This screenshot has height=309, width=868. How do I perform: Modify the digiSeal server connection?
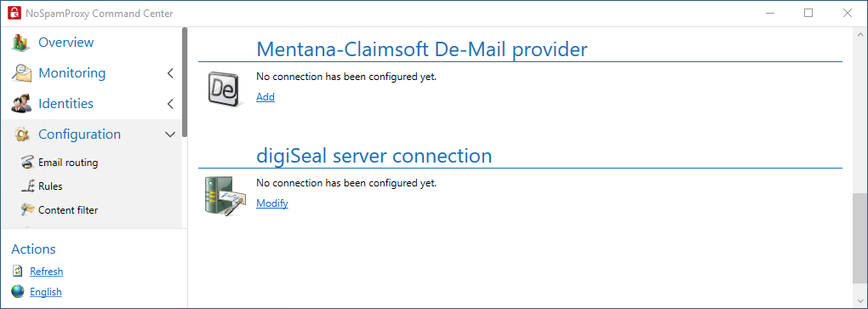[271, 203]
